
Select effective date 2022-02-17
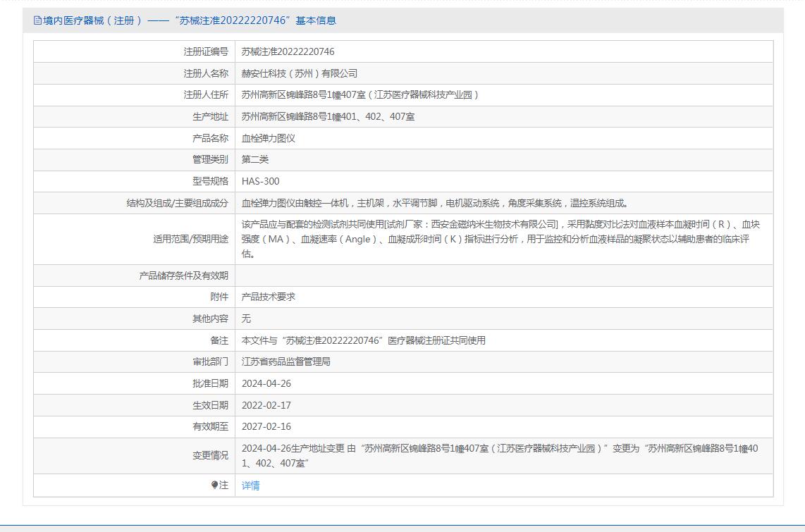[266, 405]
